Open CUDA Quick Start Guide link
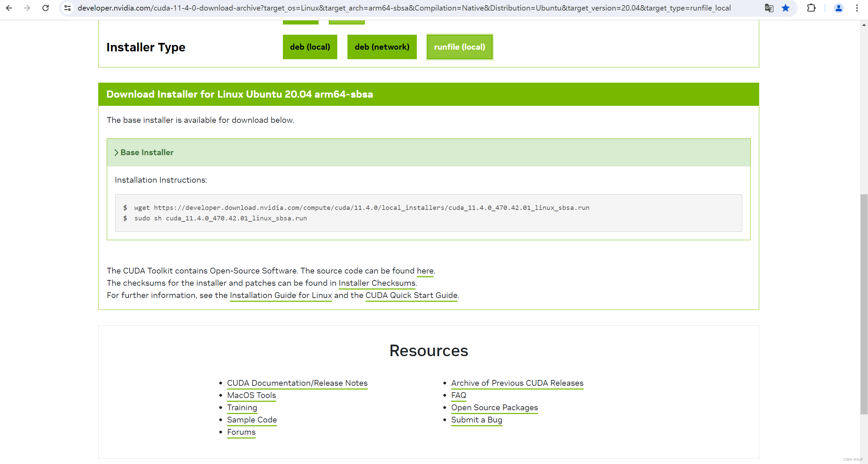 coord(411,295)
